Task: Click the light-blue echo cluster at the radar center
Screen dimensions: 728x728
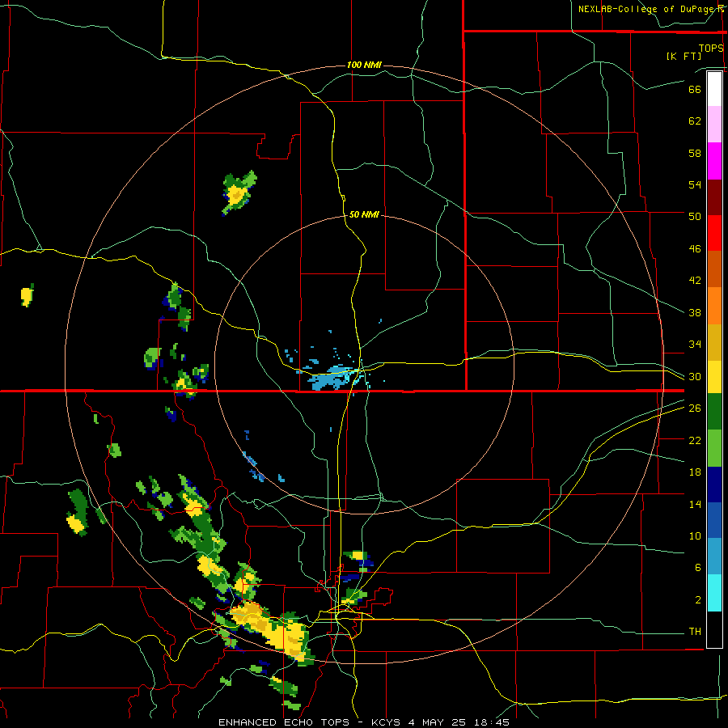Action: tap(331, 377)
